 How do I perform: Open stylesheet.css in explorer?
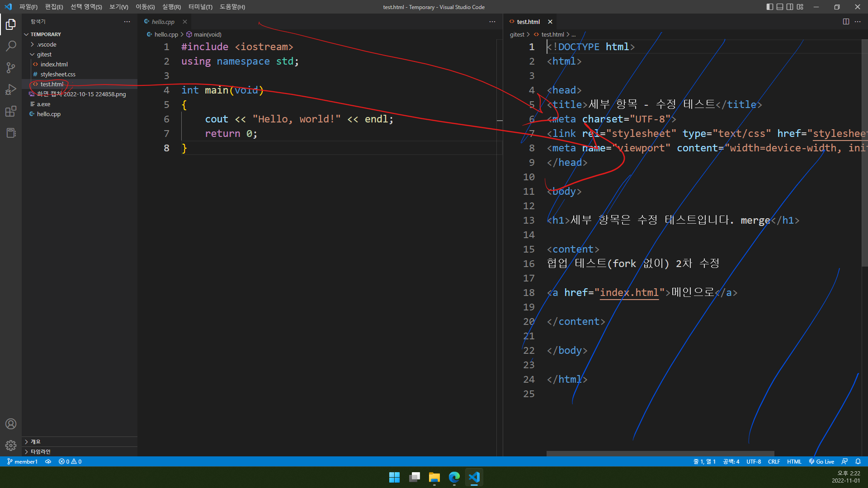coord(80,74)
